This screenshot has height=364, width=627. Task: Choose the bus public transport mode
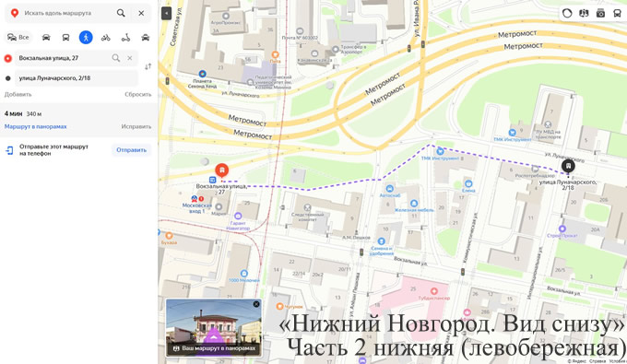pos(66,38)
